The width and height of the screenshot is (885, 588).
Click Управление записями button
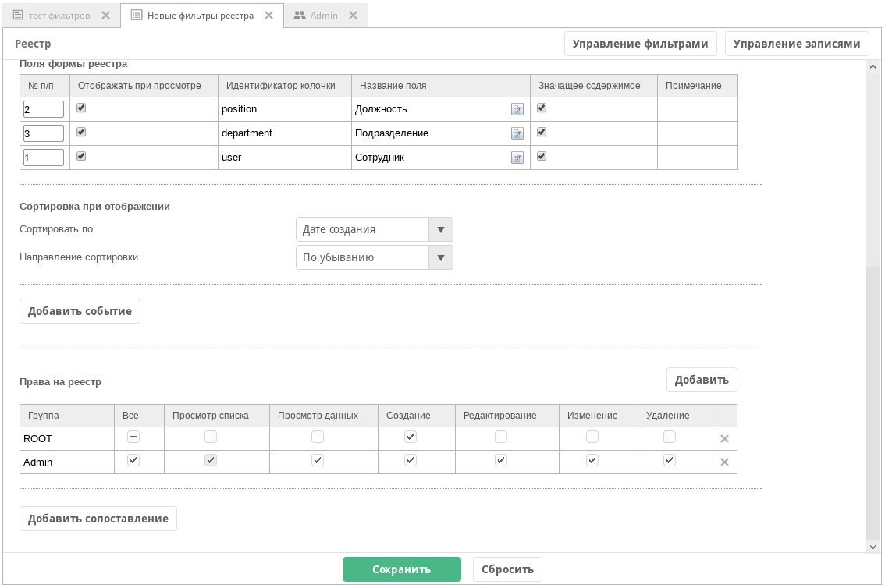796,44
